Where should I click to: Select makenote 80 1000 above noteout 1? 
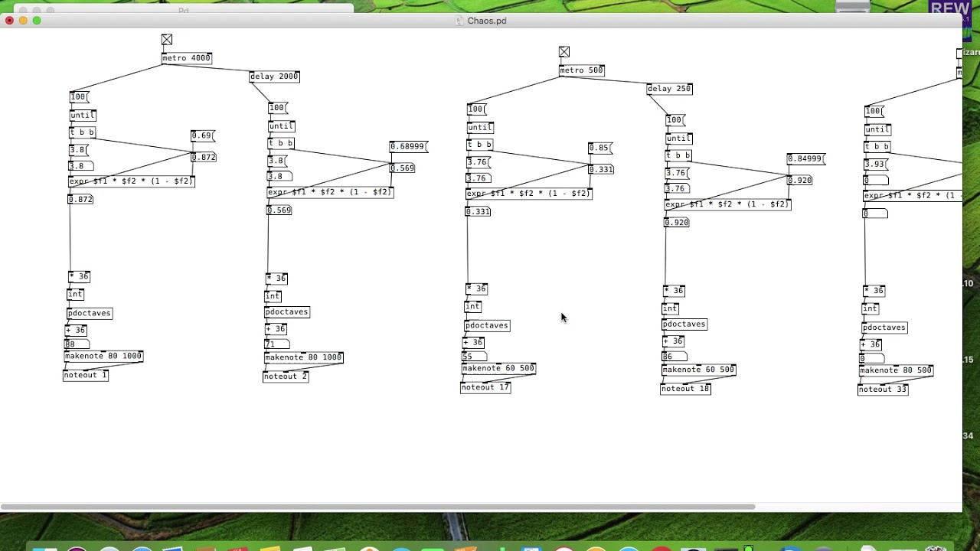coord(103,357)
